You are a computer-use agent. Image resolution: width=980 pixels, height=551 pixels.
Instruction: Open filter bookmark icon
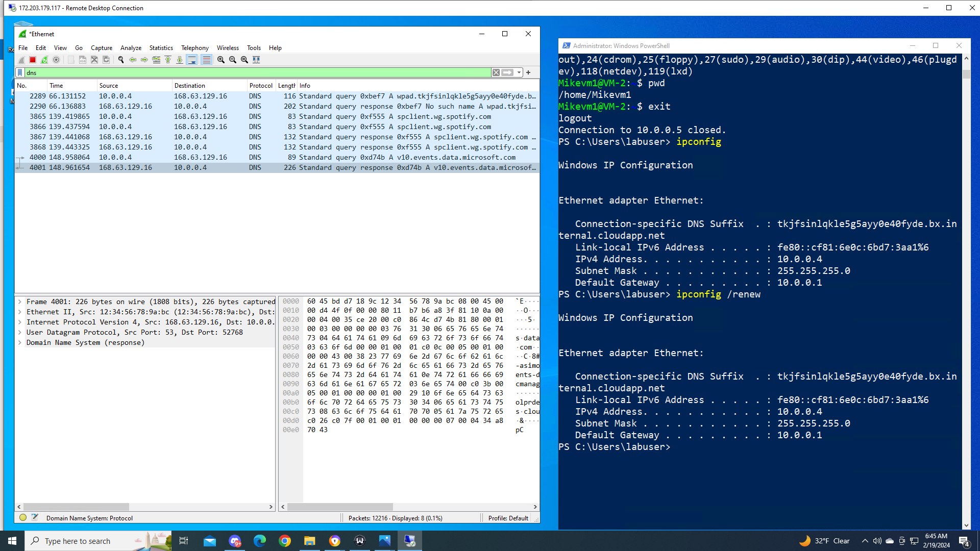pos(20,72)
